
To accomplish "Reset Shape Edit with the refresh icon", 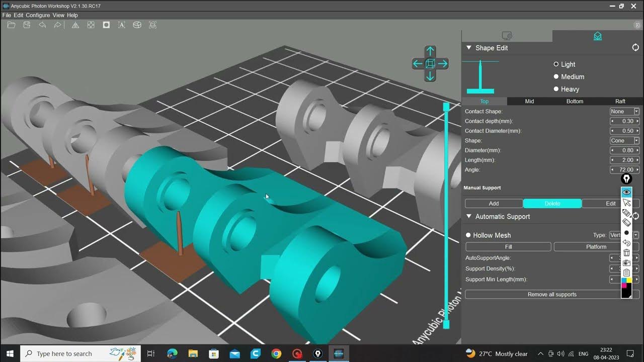I will coord(635,47).
